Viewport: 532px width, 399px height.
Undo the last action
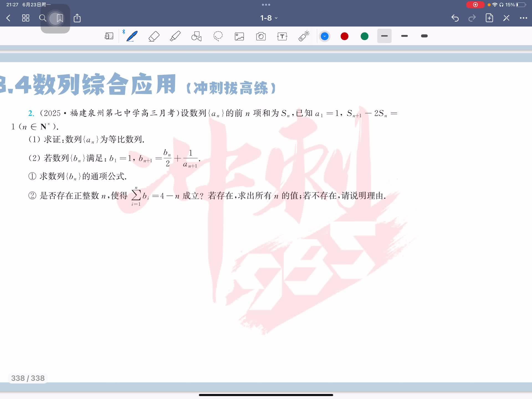[455, 18]
